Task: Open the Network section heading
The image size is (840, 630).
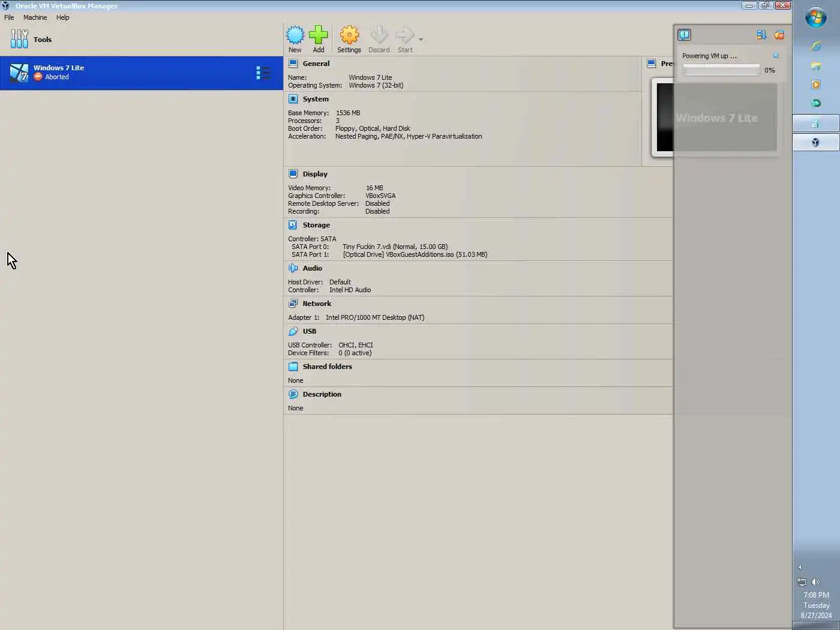Action: tap(317, 304)
